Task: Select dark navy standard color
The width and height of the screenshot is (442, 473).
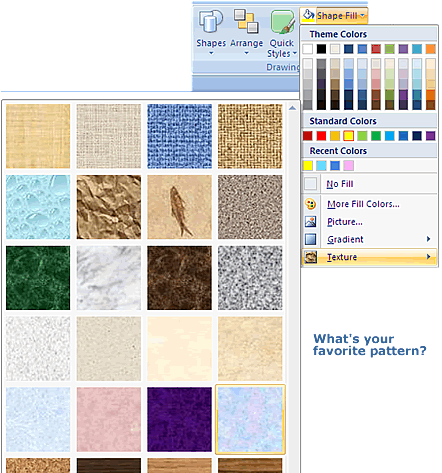Action: (x=417, y=136)
